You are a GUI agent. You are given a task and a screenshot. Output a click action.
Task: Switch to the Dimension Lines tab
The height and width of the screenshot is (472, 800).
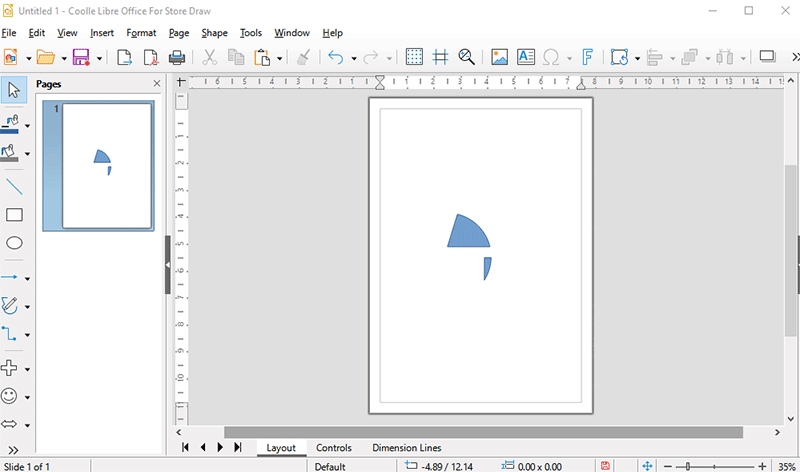[406, 448]
